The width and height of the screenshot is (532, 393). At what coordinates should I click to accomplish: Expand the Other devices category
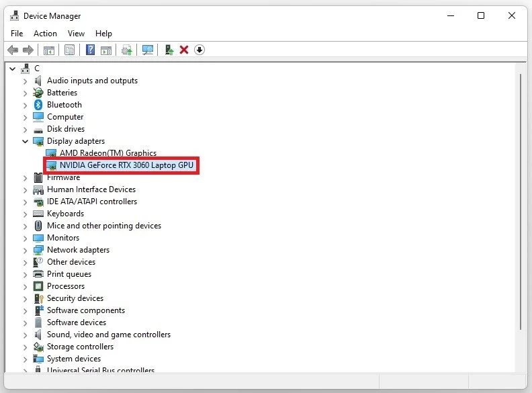click(x=25, y=263)
